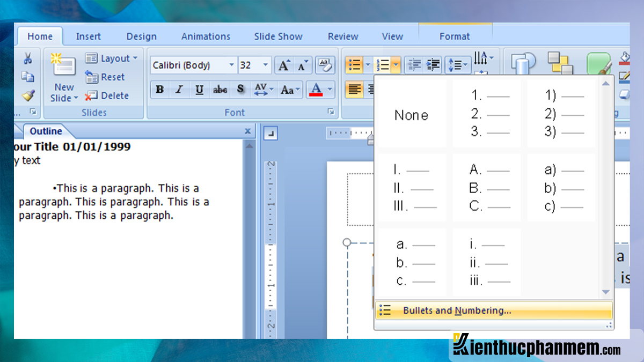The height and width of the screenshot is (362, 644).
Task: Open the Change Case Aa dropdown
Action: point(290,90)
